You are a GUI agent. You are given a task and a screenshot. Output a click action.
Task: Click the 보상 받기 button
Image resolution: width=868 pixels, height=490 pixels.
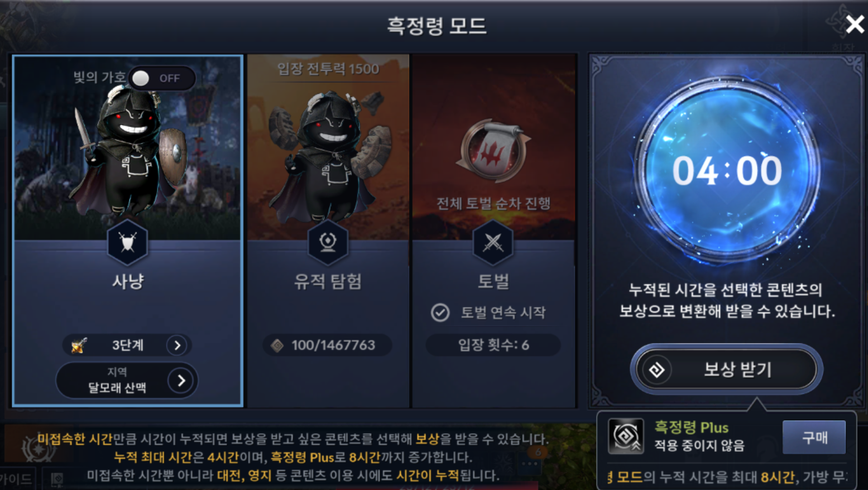point(726,369)
